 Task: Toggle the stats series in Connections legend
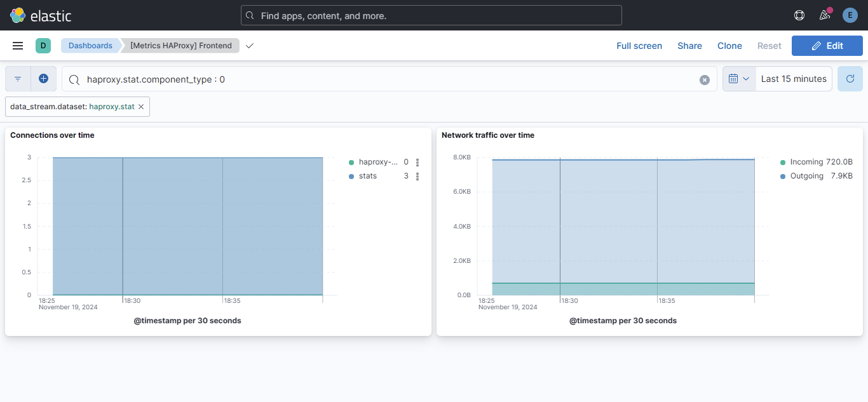(x=367, y=176)
